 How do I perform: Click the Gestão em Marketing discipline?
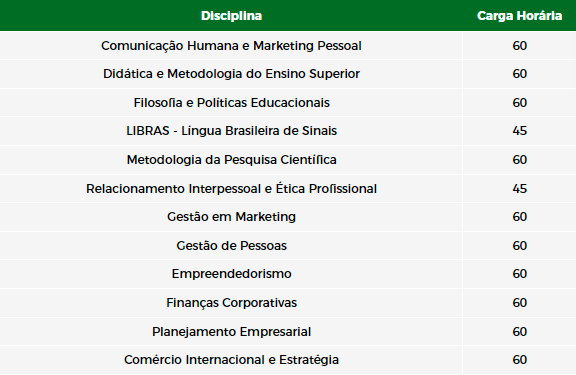(x=231, y=217)
